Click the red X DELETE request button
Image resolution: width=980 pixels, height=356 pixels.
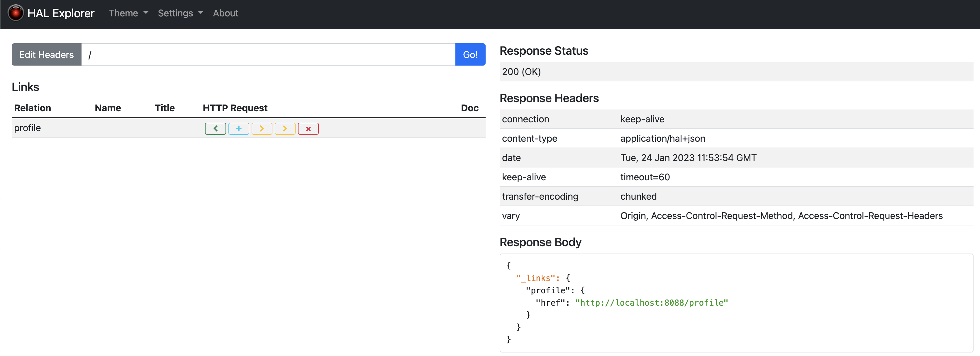point(308,129)
